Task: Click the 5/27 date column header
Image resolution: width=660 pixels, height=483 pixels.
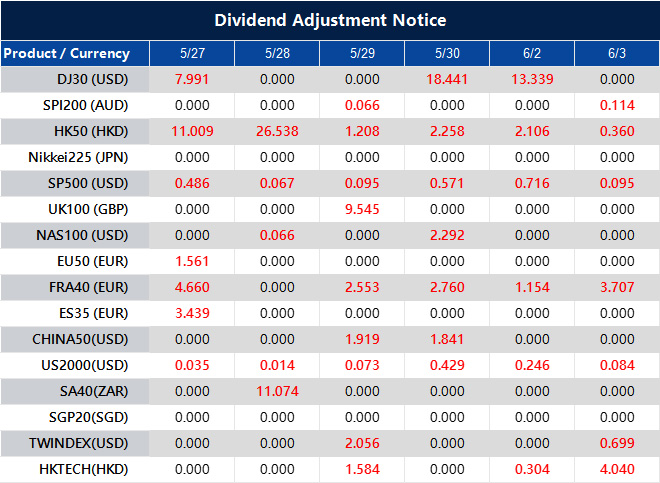Action: [x=192, y=53]
